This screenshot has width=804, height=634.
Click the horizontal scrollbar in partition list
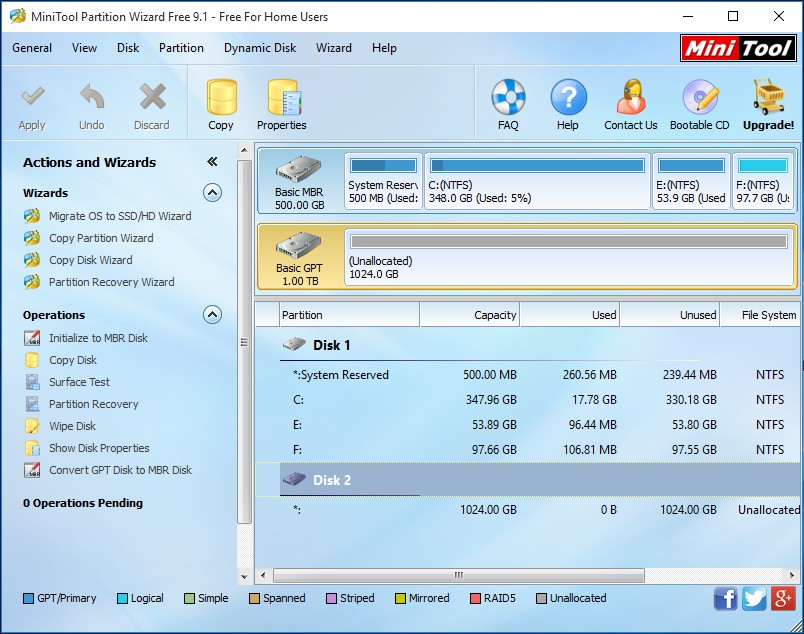click(x=459, y=576)
